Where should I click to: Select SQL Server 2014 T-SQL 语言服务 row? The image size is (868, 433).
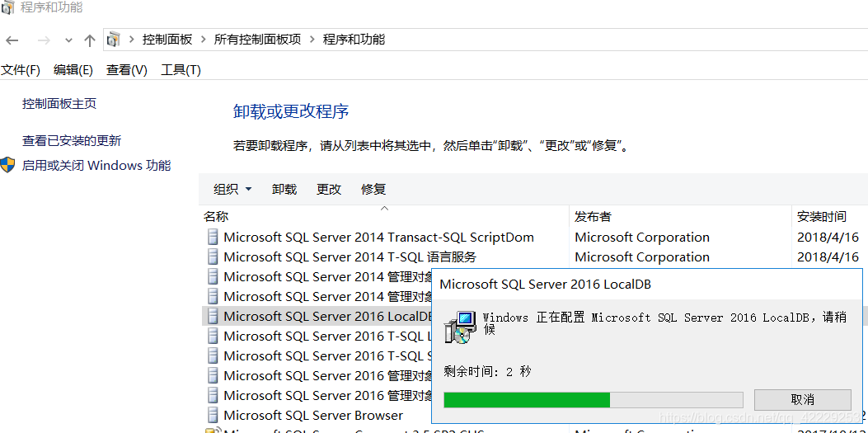[x=534, y=257]
